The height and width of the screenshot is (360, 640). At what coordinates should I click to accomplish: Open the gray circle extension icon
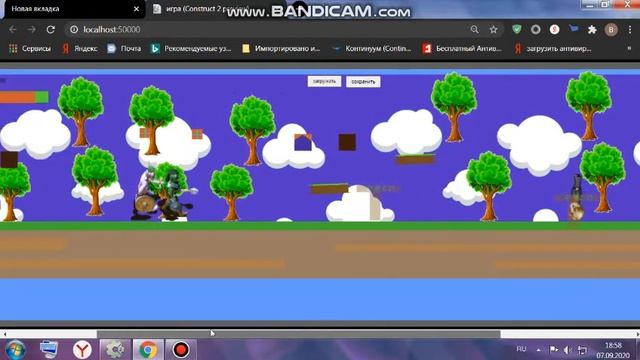pos(536,29)
